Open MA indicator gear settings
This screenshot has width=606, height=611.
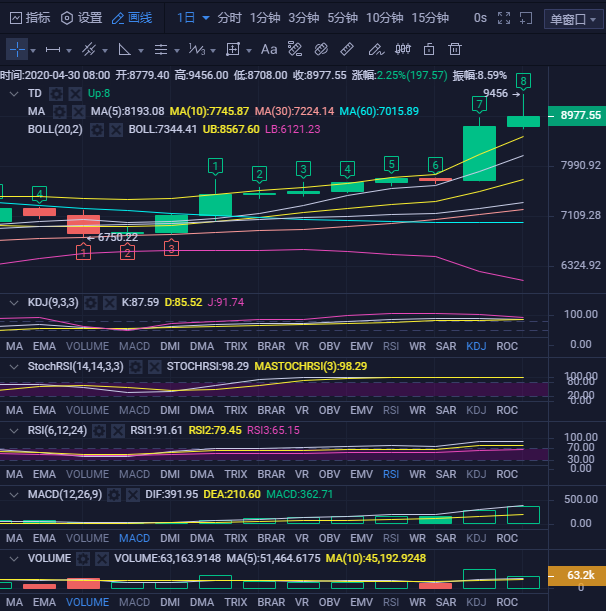(59, 111)
